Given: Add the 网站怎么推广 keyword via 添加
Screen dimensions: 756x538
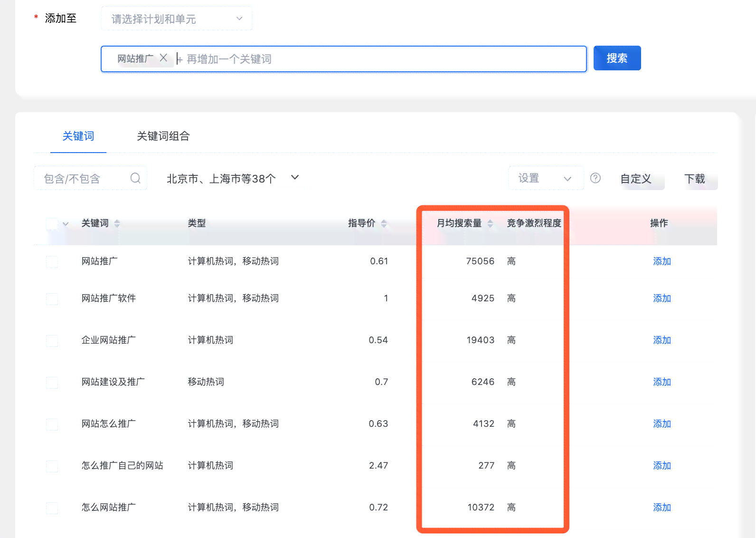Looking at the screenshot, I should pyautogui.click(x=662, y=424).
